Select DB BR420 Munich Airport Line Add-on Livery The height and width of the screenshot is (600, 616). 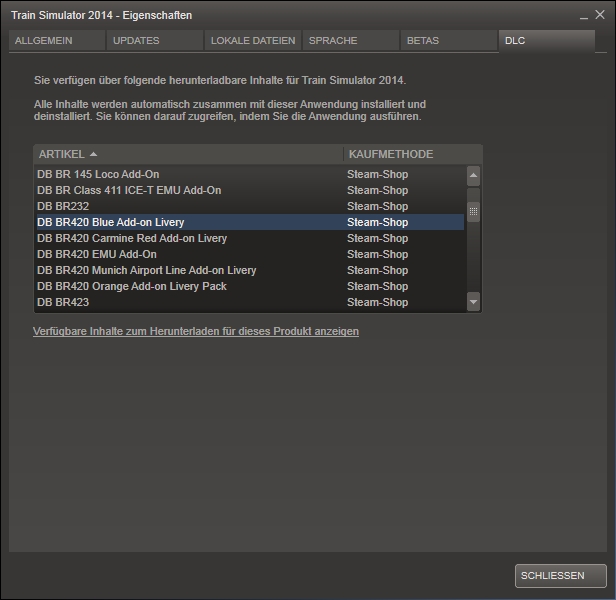coord(250,270)
